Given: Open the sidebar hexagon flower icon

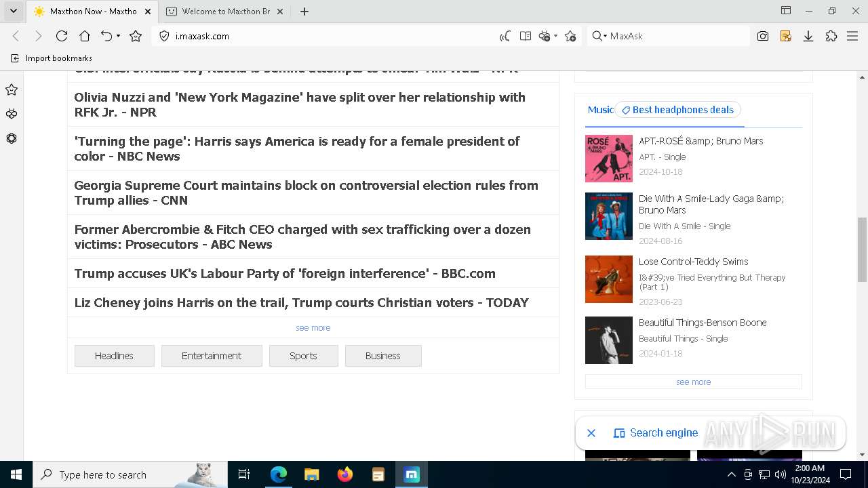Looking at the screenshot, I should point(12,138).
